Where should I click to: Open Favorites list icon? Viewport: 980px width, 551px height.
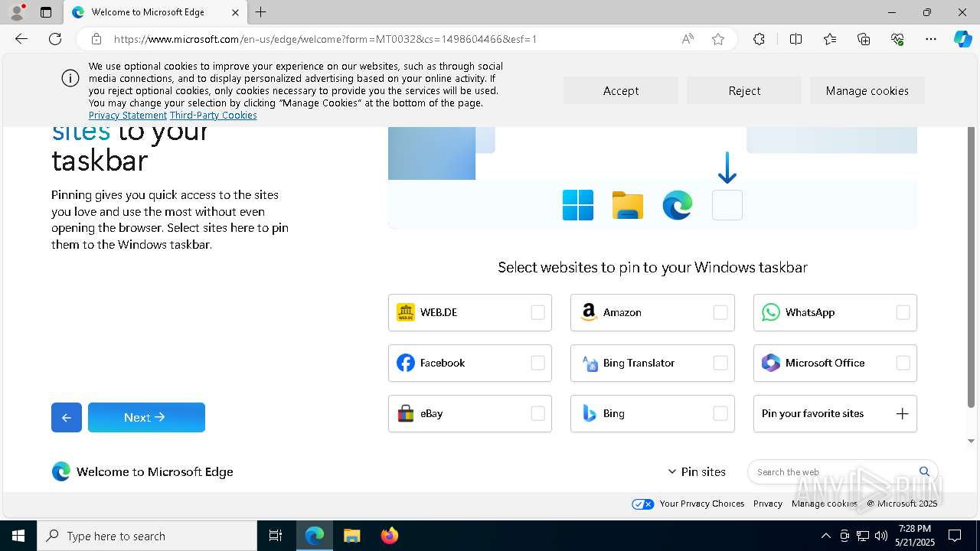830,39
